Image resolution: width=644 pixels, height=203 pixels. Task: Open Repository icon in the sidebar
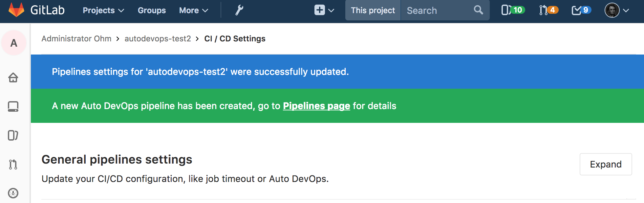13,106
